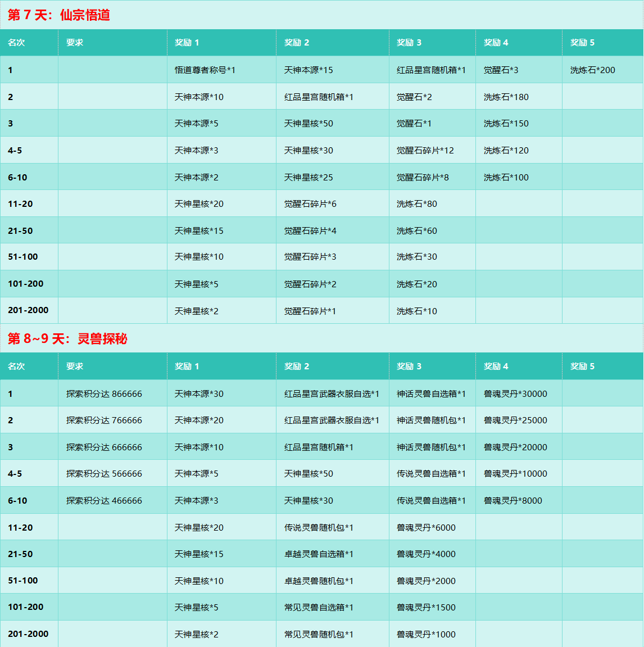Image resolution: width=644 pixels, height=647 pixels.
Task: Select the cell 洗炼石*200
Action: click(603, 70)
